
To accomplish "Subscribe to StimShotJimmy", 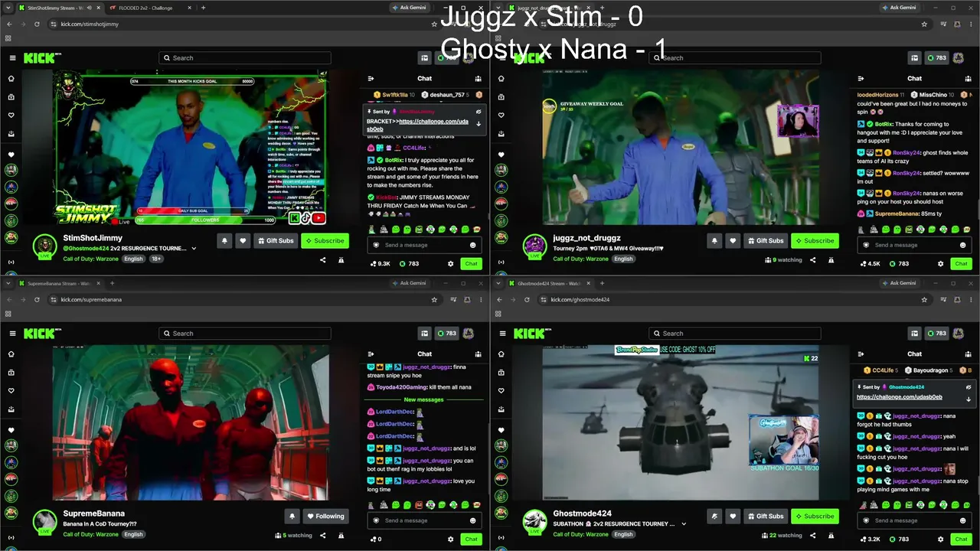I will (x=325, y=240).
